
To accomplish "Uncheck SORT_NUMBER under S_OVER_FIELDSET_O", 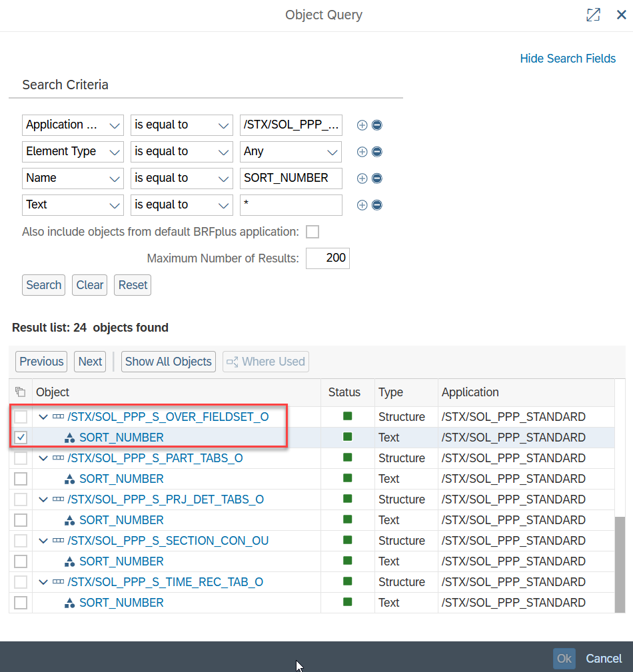I will point(21,438).
